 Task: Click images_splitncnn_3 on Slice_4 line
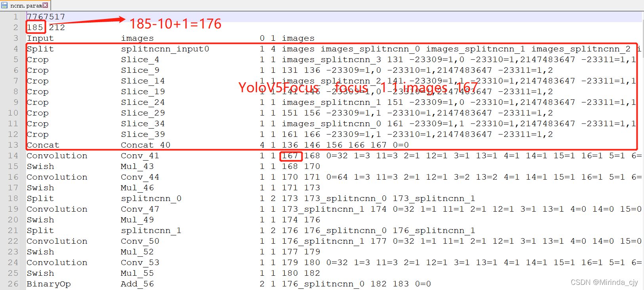pyautogui.click(x=332, y=59)
